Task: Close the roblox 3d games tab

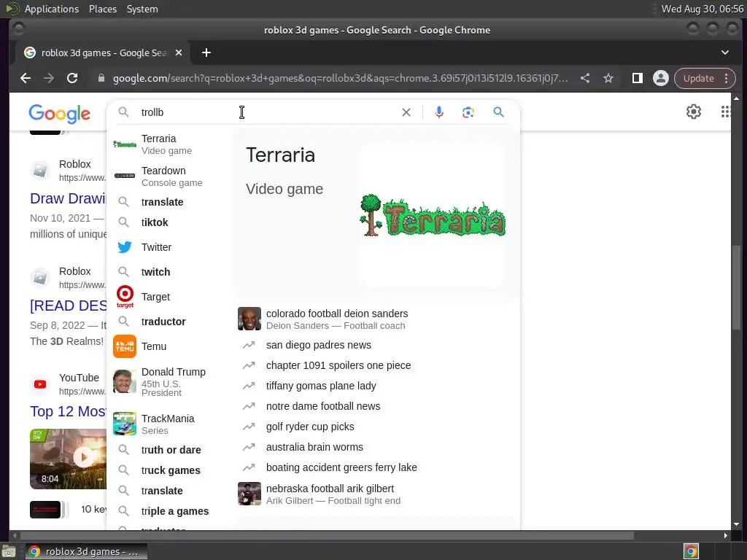Action: tap(179, 52)
